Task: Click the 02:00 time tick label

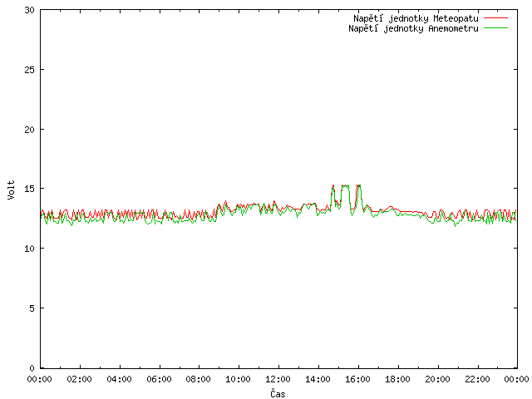Action: click(80, 379)
